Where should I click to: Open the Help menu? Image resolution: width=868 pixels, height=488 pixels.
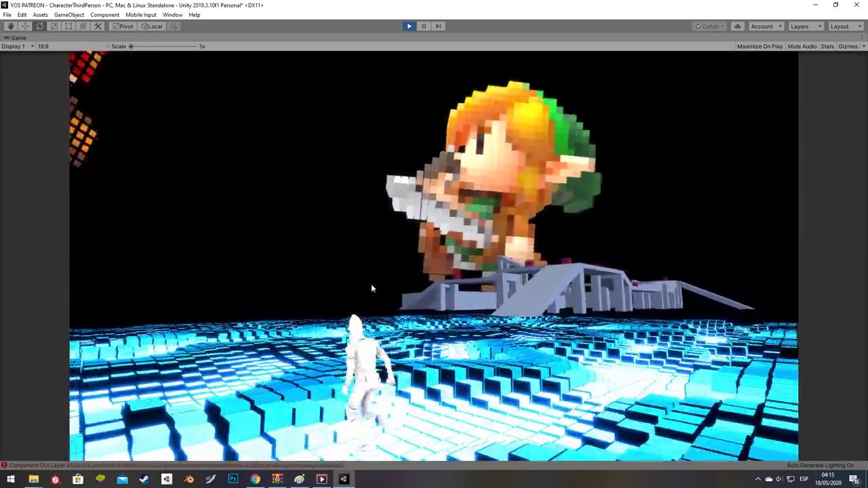tap(195, 15)
